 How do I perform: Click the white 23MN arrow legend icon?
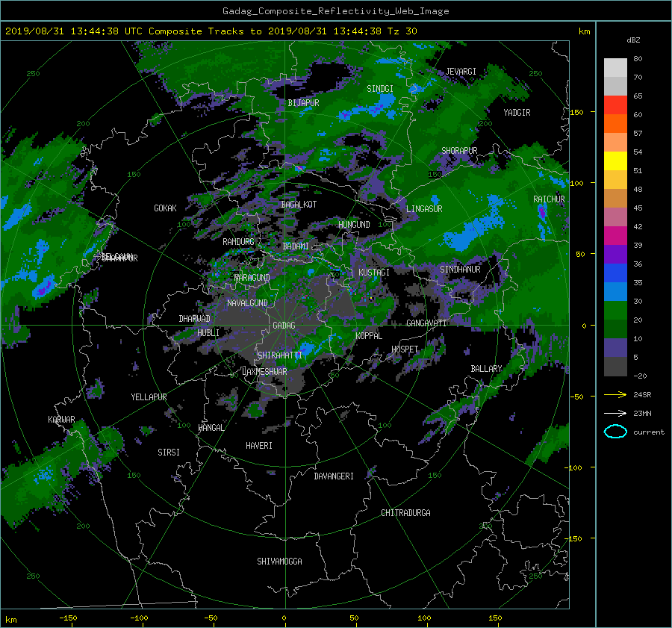point(615,413)
